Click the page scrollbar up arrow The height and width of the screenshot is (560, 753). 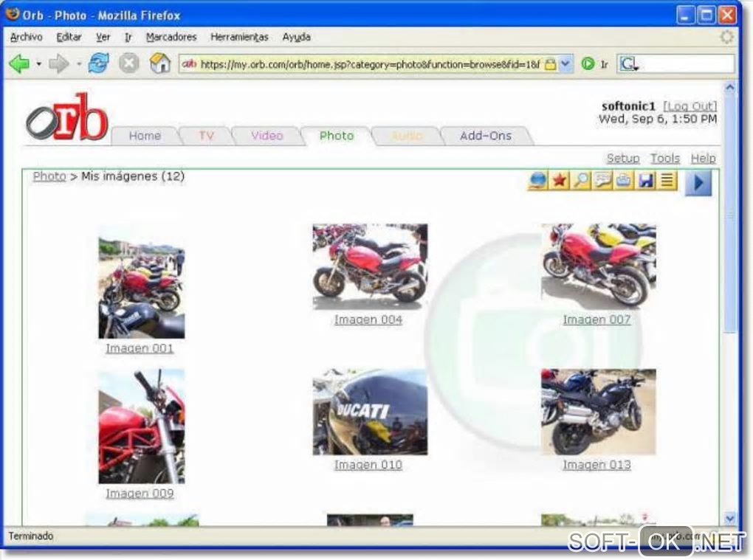[730, 88]
